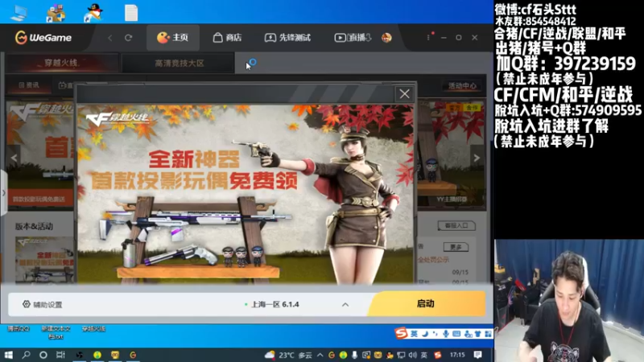Expand the left sidebar handle
This screenshot has height=362, width=644.
[4, 192]
